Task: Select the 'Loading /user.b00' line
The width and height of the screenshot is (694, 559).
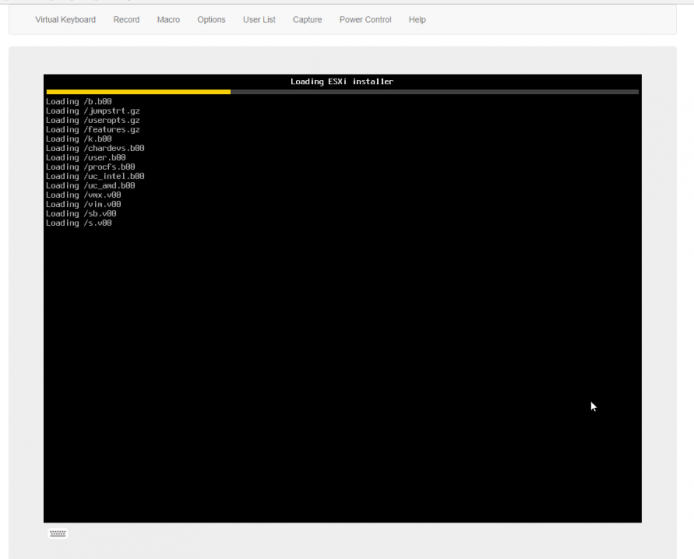Action: [x=86, y=158]
